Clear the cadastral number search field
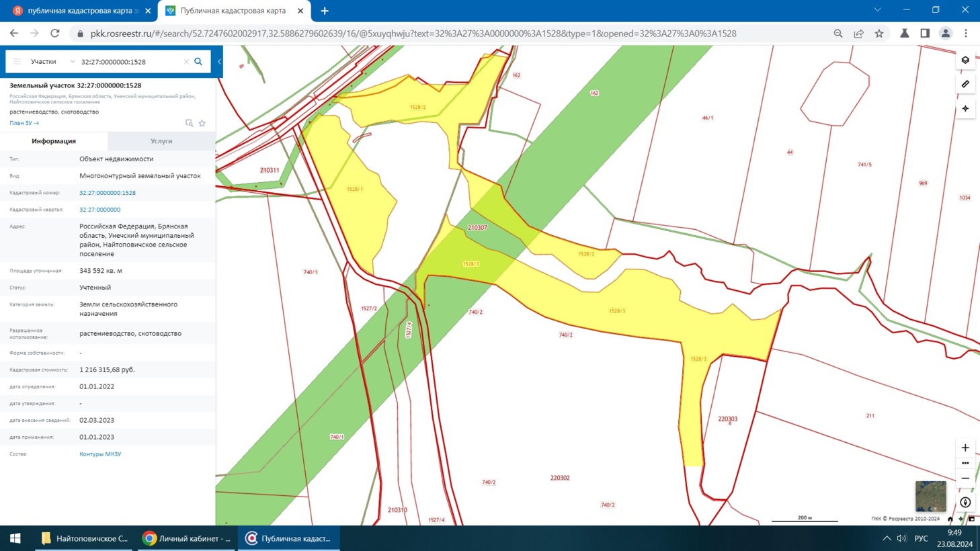The width and height of the screenshot is (980, 551). tap(186, 62)
